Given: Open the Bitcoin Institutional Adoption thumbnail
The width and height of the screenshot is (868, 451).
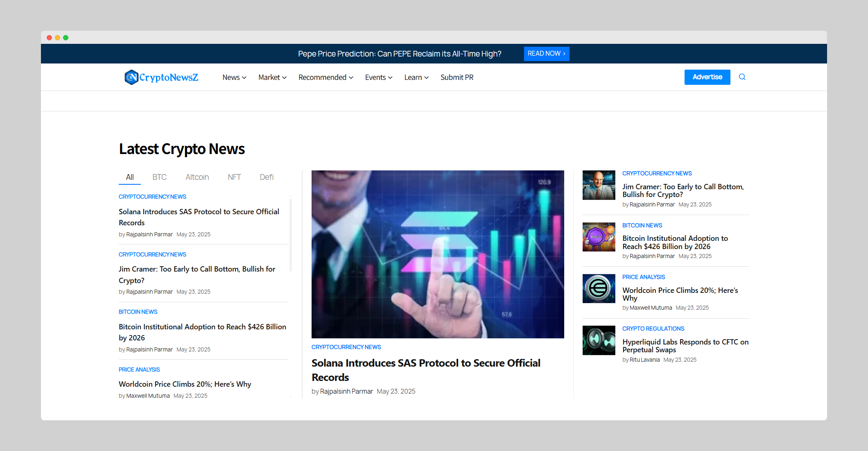Looking at the screenshot, I should click(599, 237).
